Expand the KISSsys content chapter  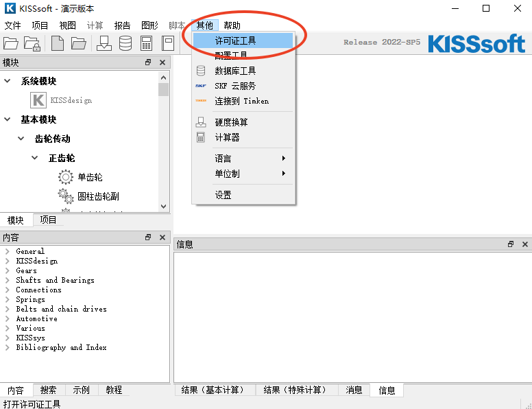tap(7, 338)
